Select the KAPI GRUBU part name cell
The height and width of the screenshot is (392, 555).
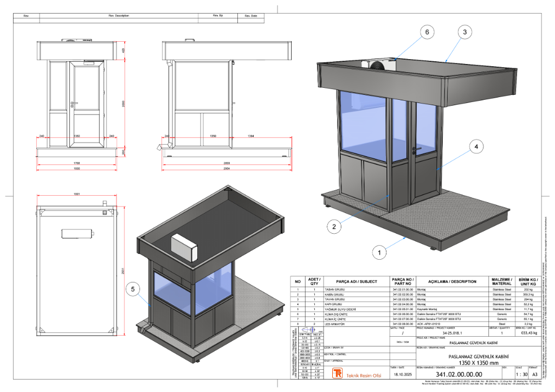pos(357,304)
